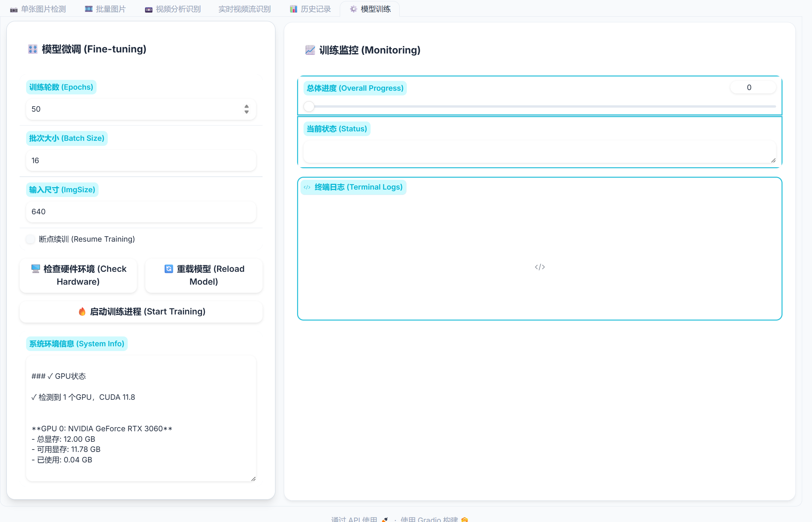The image size is (812, 522).
Task: Click the computer icon on Check Hardware button
Action: [x=36, y=269]
